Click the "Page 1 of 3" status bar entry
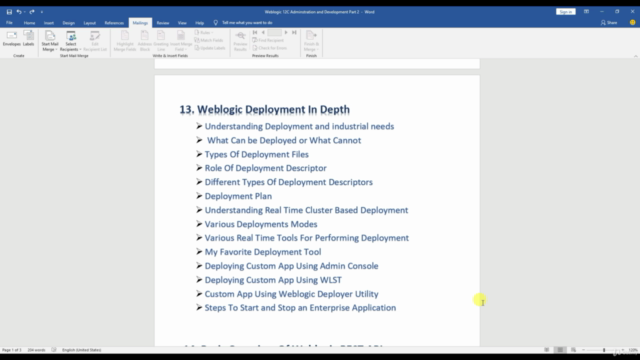The image size is (640, 360). [11, 350]
